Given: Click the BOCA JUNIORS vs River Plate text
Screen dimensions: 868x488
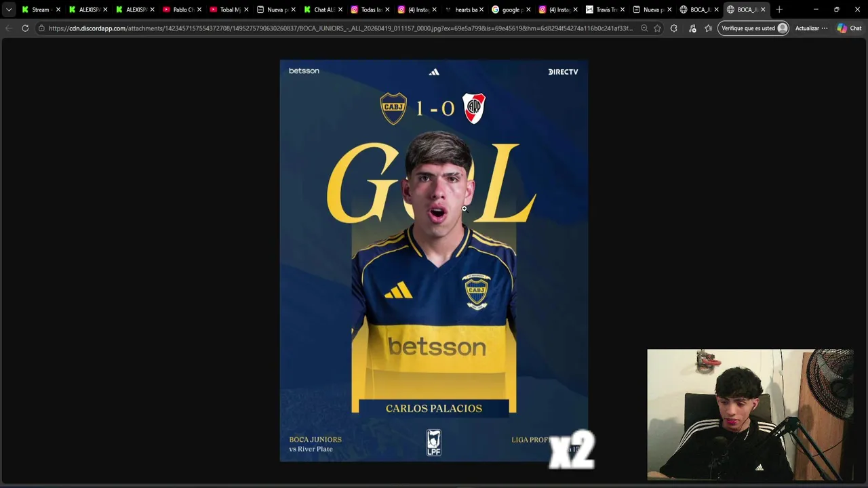Looking at the screenshot, I should point(315,444).
